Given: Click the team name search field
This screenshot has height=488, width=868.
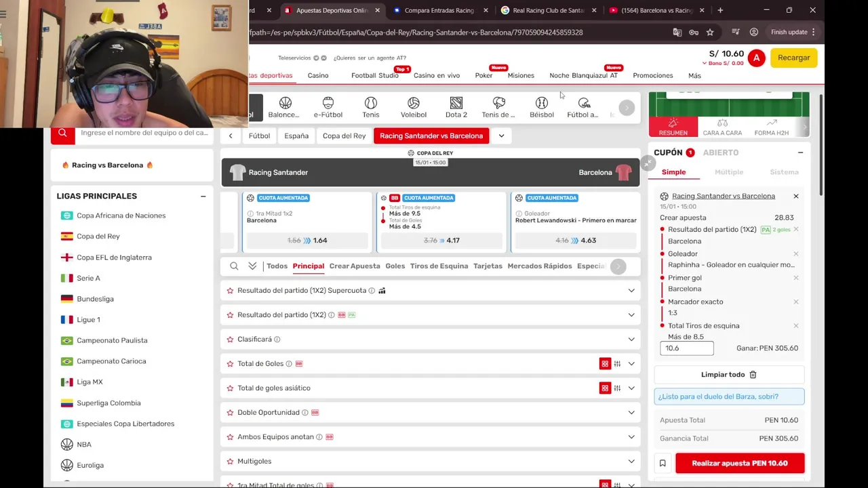Looking at the screenshot, I should [144, 133].
